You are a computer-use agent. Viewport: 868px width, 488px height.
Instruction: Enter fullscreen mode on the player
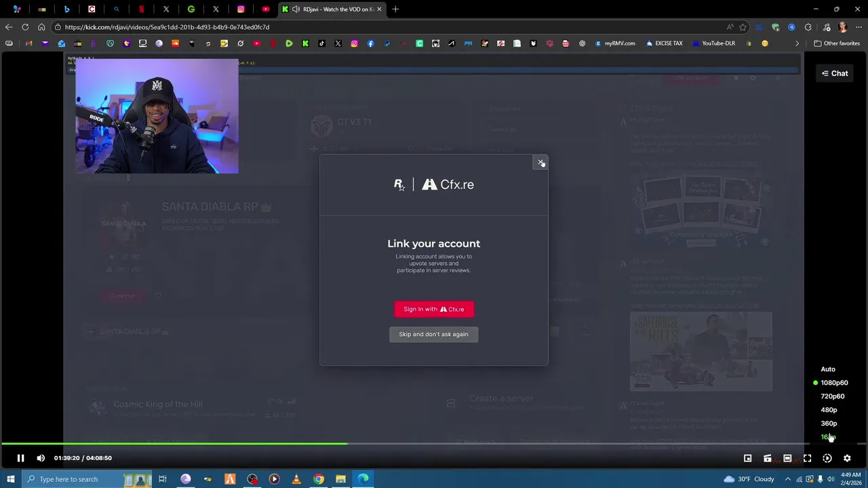click(x=807, y=458)
